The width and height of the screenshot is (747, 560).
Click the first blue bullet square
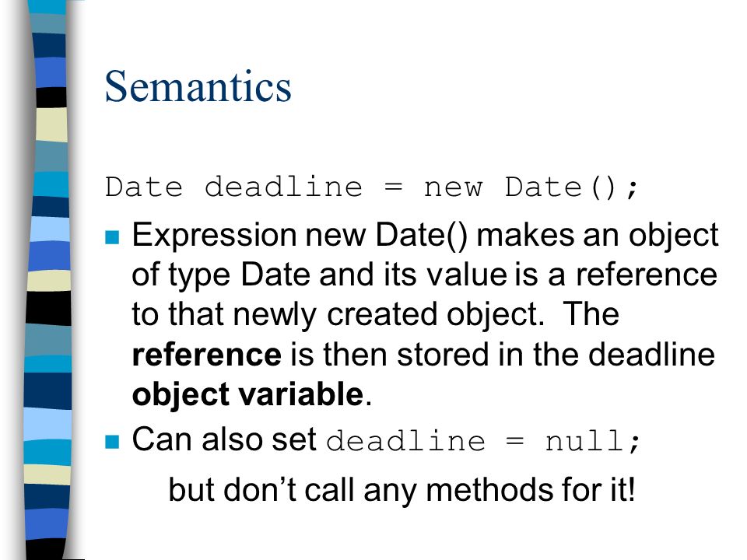112,237
